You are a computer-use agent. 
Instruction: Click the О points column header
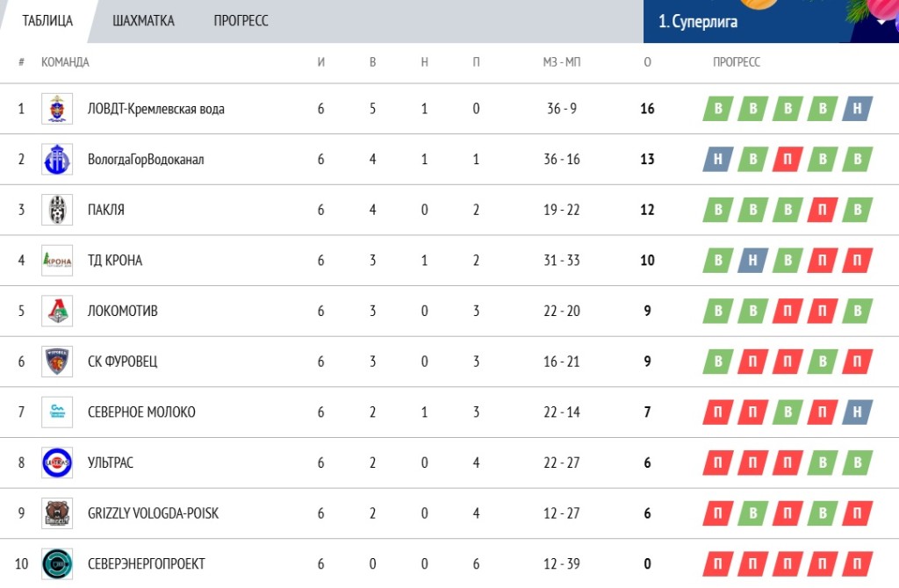[x=647, y=62]
